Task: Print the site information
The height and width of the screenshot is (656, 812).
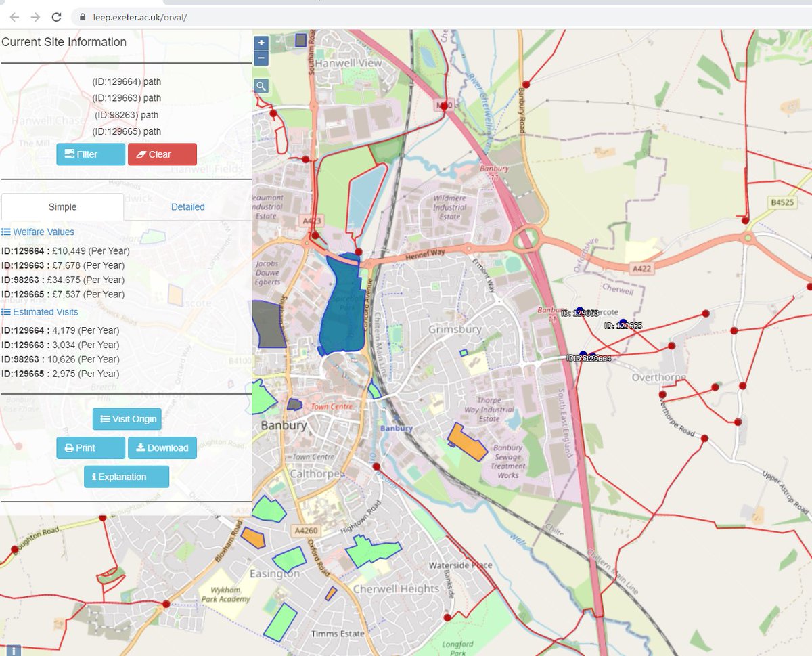Action: click(x=91, y=447)
